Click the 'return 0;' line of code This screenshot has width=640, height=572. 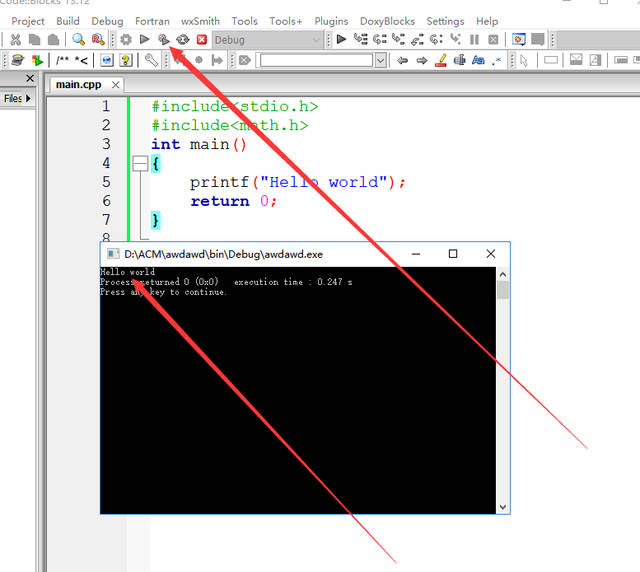(x=234, y=201)
